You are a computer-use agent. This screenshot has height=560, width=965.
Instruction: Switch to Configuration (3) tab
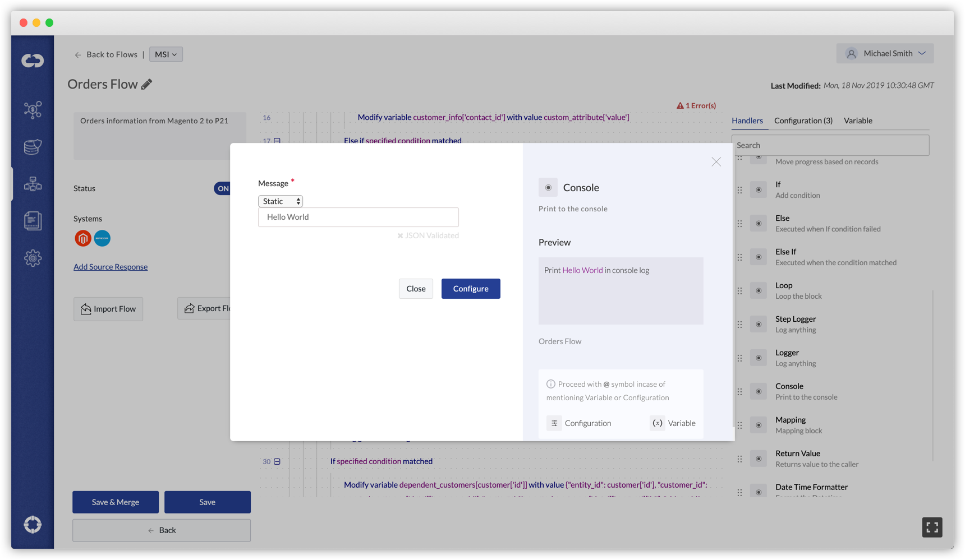tap(803, 121)
